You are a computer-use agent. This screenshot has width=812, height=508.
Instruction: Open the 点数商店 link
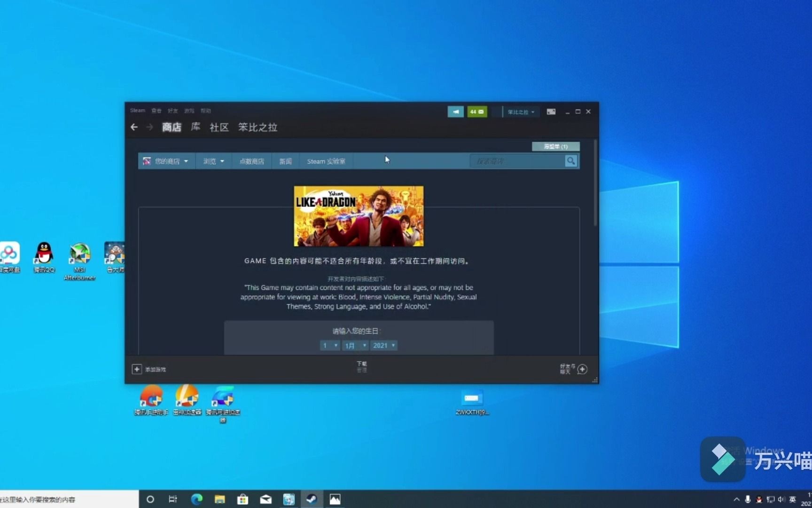(x=252, y=161)
